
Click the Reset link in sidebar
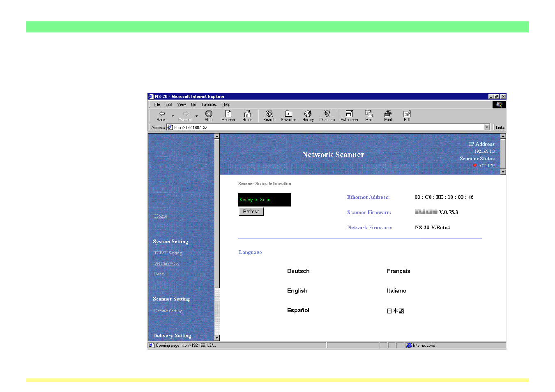pos(159,274)
